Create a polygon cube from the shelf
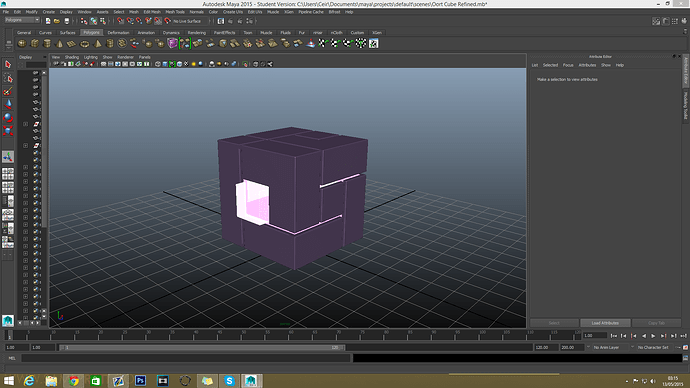 [x=34, y=43]
